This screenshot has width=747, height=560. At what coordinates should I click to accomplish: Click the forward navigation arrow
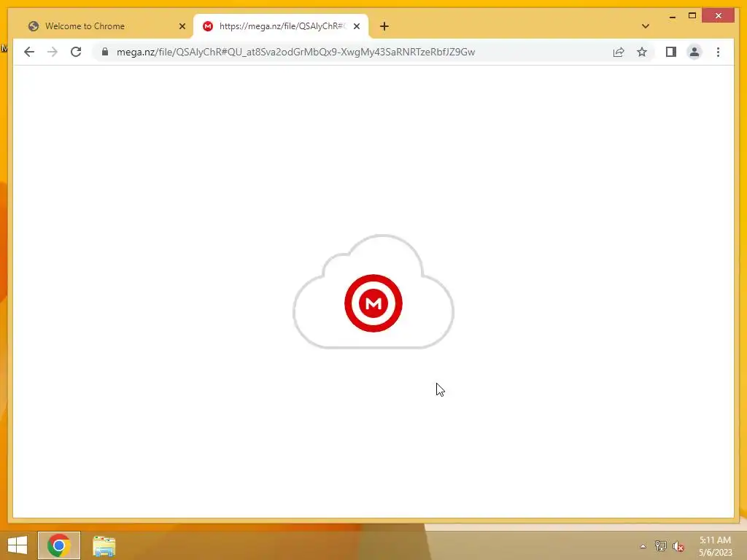point(53,52)
